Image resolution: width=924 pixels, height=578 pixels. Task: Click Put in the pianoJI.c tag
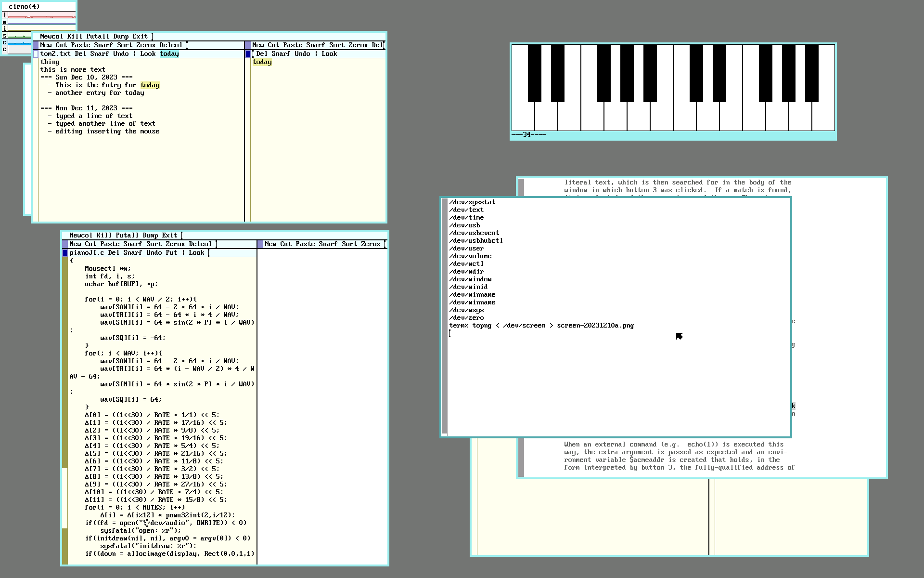[171, 253]
